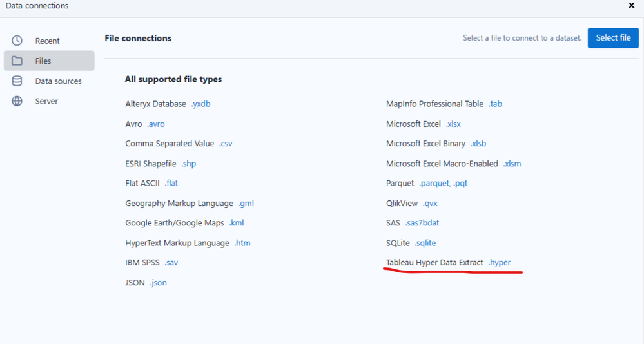
Task: Click the .tab file type link
Action: 495,104
